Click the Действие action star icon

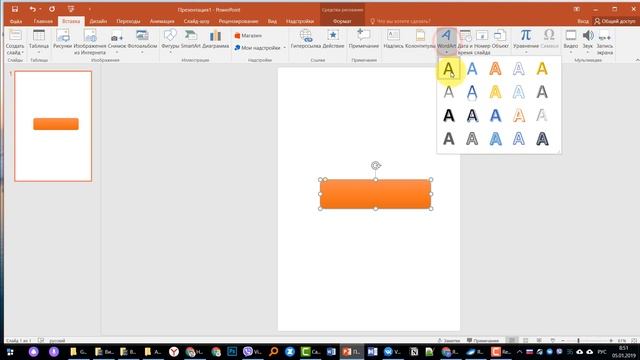click(333, 39)
